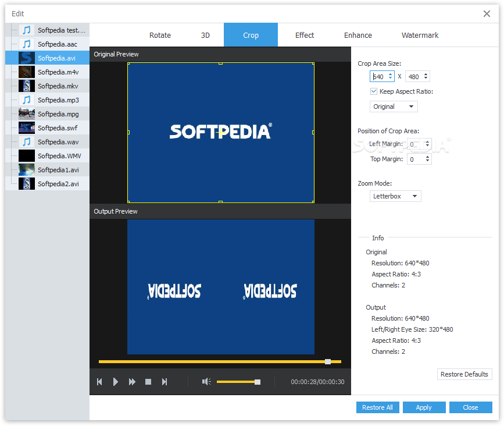Click the Restore All button
The width and height of the screenshot is (504, 426).
pos(377,407)
